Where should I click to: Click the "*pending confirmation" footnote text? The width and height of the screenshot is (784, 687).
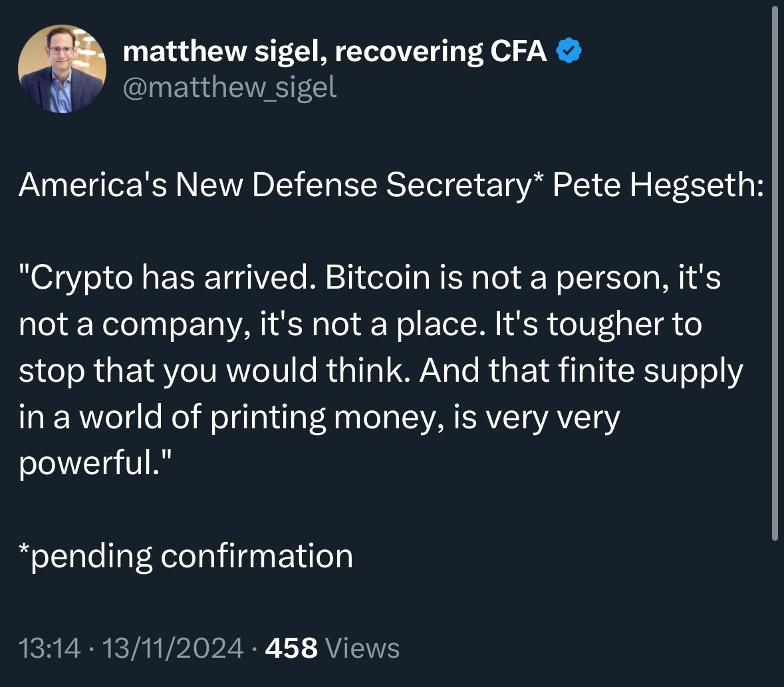point(186,556)
